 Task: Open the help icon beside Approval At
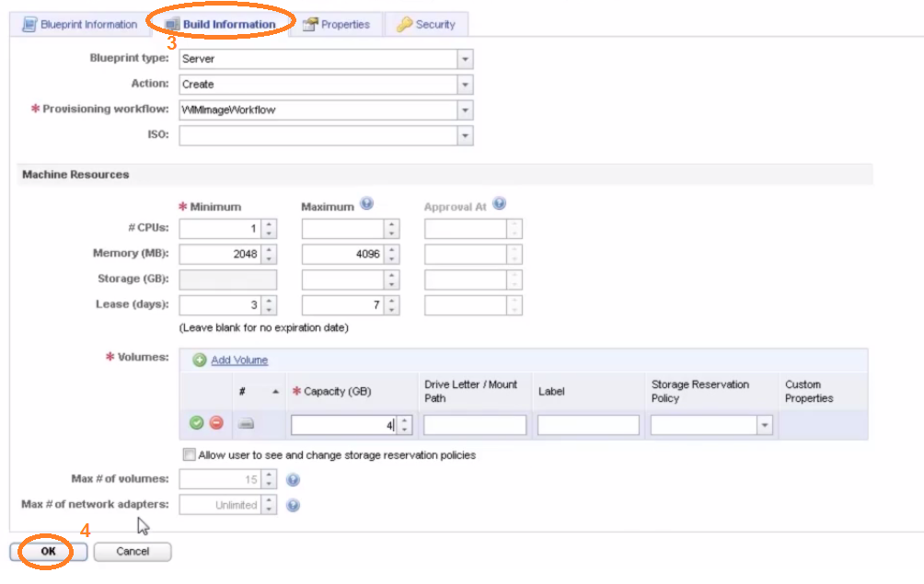[x=498, y=203]
